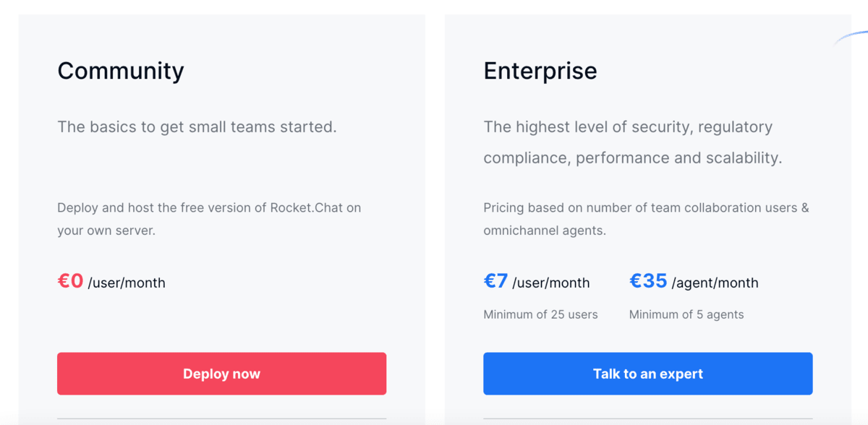The image size is (868, 425).
Task: Select the Community plan heading
Action: [120, 70]
